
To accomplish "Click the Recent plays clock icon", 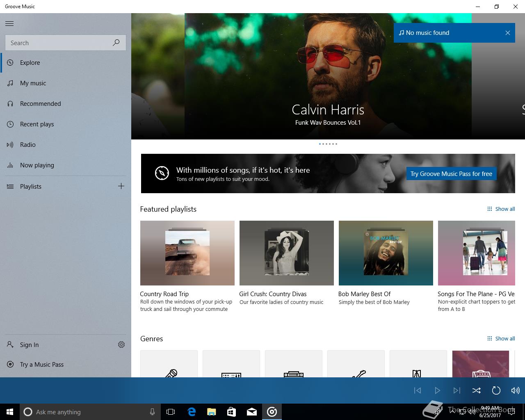I will pyautogui.click(x=10, y=124).
